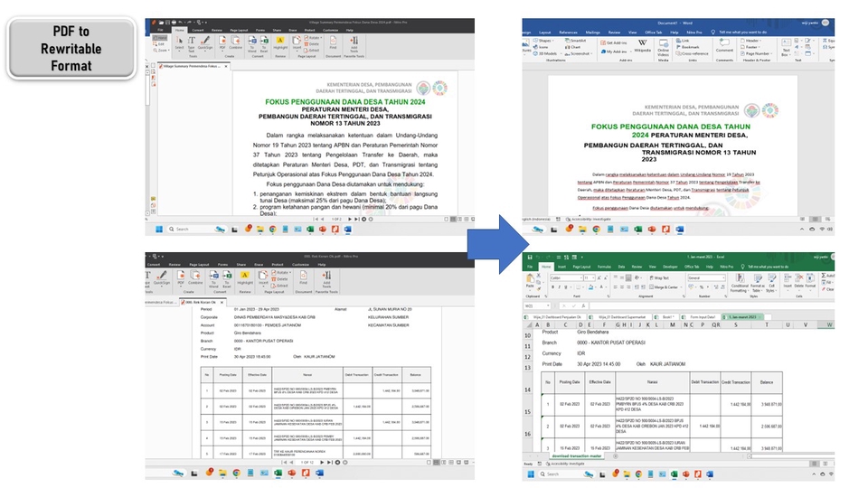The width and height of the screenshot is (868, 488).
Task: Click Edit tool in top Nitro window
Action: [160, 43]
